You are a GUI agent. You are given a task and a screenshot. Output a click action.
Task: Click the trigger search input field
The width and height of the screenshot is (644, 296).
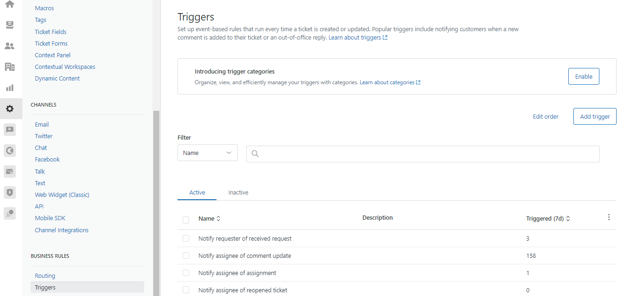(423, 154)
